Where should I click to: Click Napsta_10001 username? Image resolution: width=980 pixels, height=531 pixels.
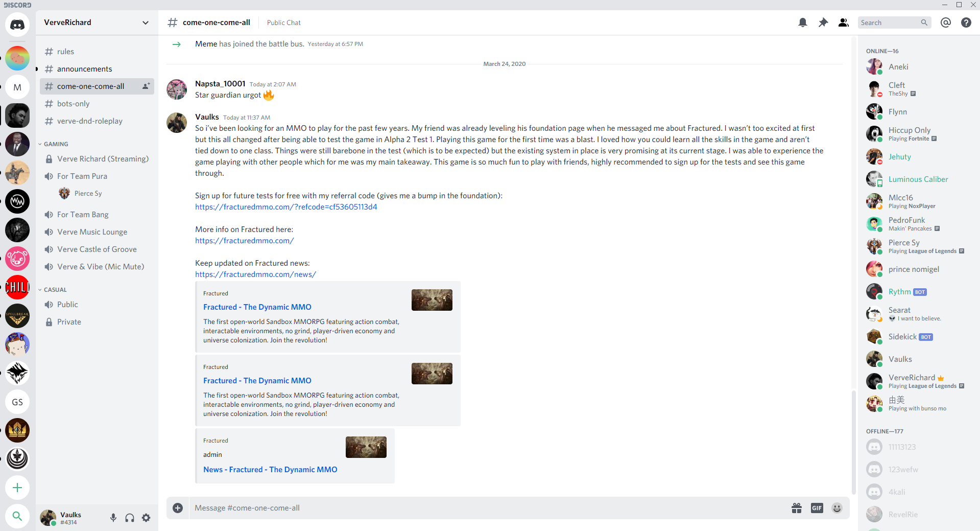click(x=220, y=84)
